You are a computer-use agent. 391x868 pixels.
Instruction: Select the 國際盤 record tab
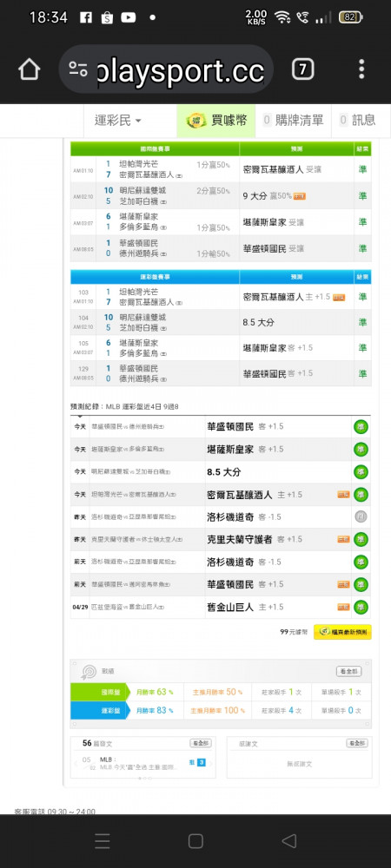point(98,692)
